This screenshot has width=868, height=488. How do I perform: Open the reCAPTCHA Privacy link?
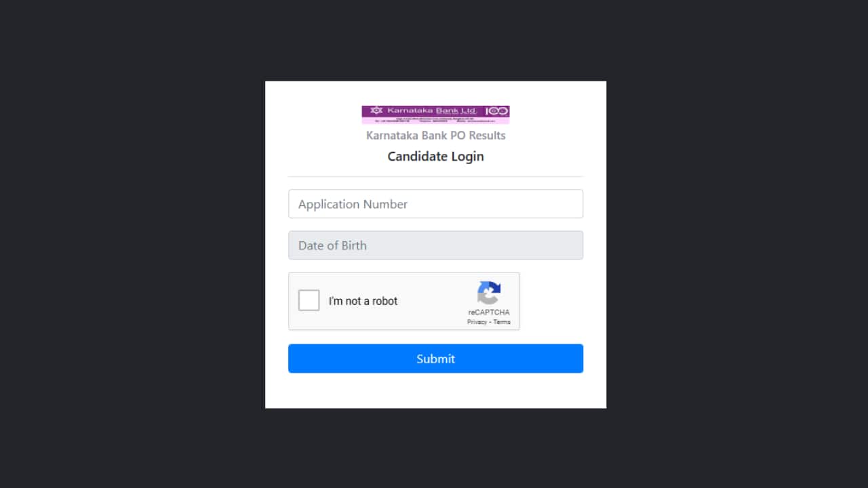coord(477,322)
